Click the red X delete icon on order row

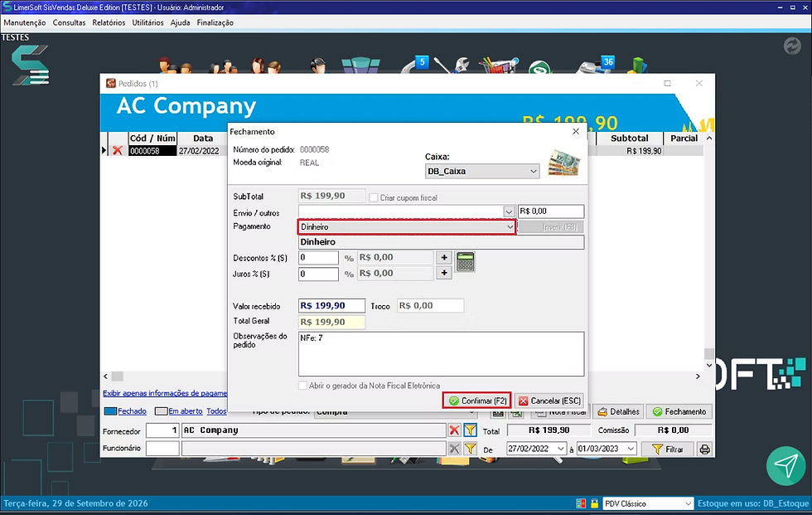point(118,151)
